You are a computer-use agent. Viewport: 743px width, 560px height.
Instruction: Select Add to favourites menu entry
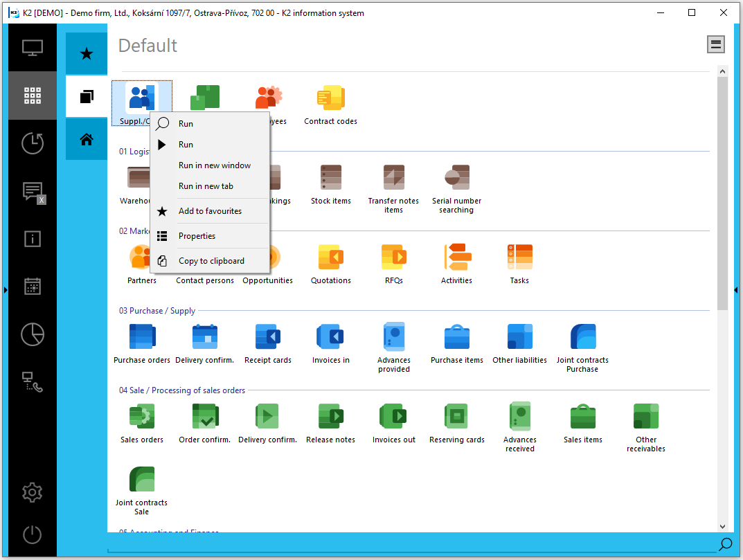[210, 211]
